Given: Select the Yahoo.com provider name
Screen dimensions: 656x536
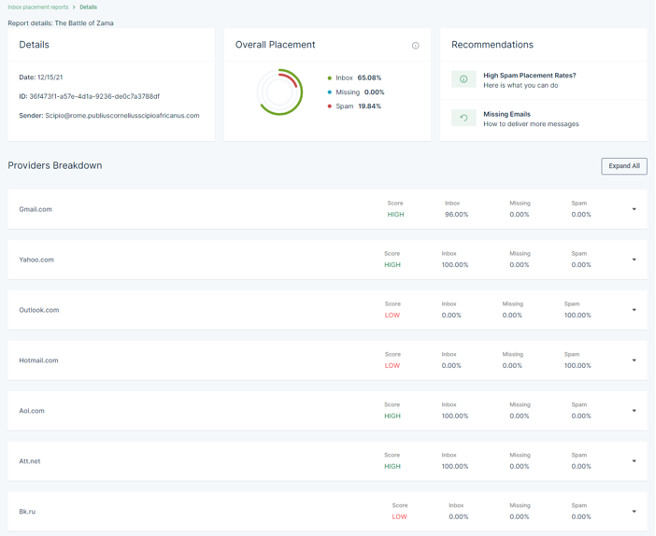Looking at the screenshot, I should click(x=36, y=259).
